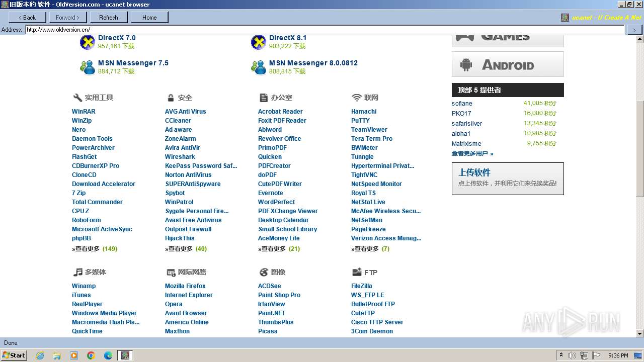Click the Home button
Image resolution: width=644 pixels, height=362 pixels.
click(x=149, y=17)
